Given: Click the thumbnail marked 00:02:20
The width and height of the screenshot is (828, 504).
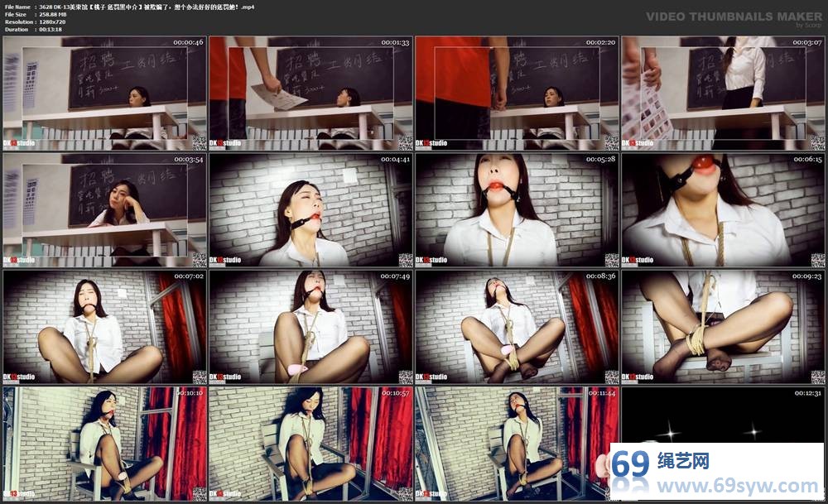Looking at the screenshot, I should pos(517,94).
